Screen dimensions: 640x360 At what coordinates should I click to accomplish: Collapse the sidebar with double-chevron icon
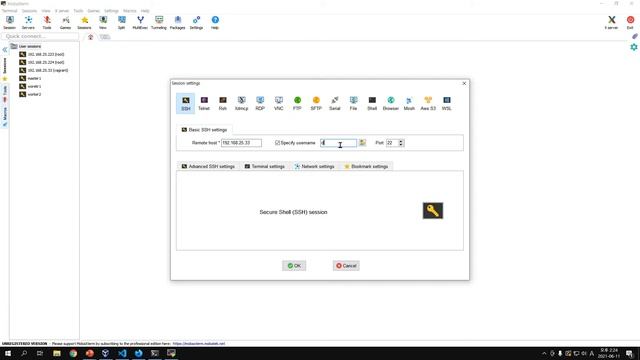[x=4, y=50]
